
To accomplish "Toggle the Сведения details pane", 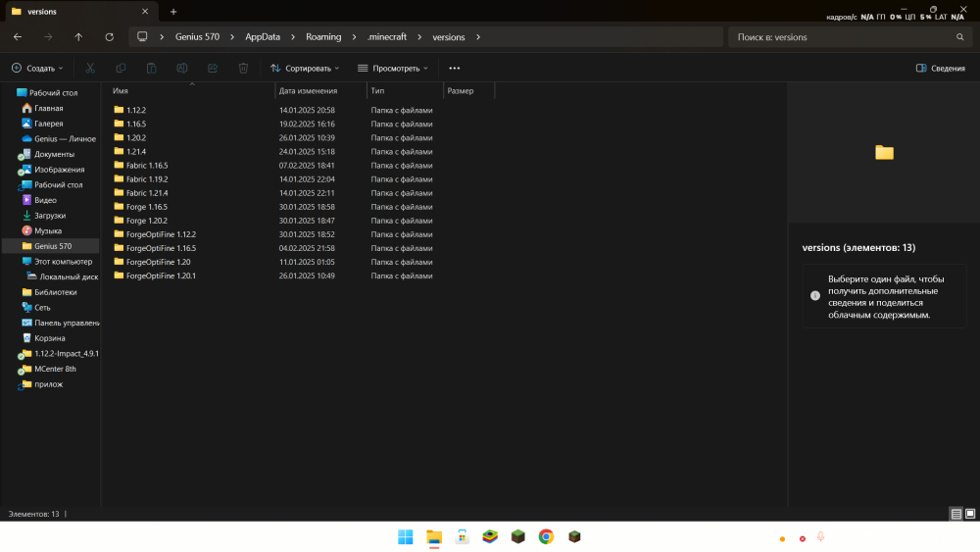I will (x=940, y=68).
